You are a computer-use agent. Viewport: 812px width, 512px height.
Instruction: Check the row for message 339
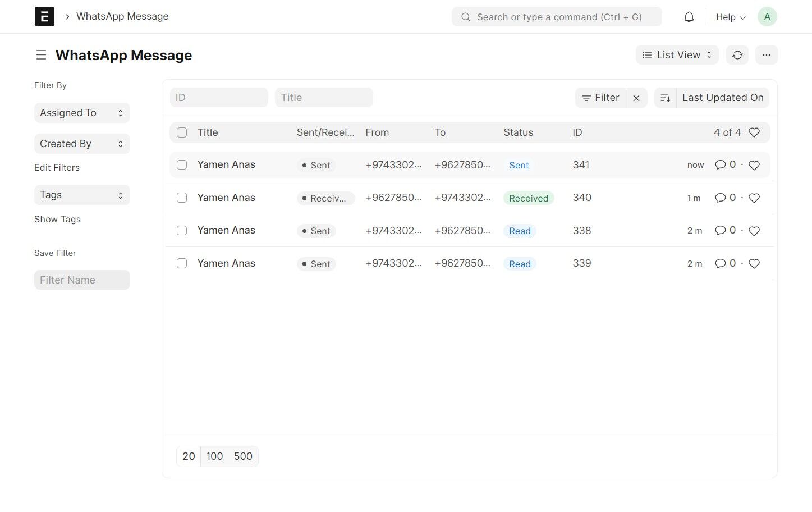click(182, 264)
